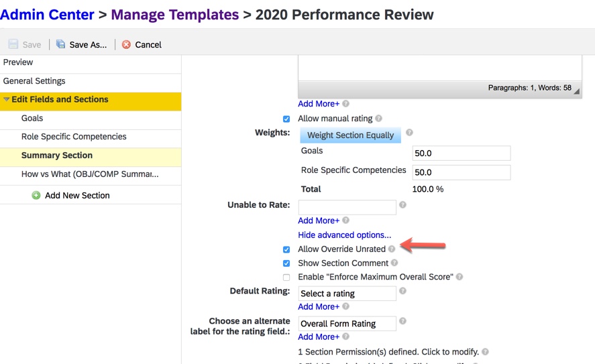This screenshot has height=364, width=595.
Task: Uncheck the Allow manual rating checkbox
Action: (x=286, y=119)
